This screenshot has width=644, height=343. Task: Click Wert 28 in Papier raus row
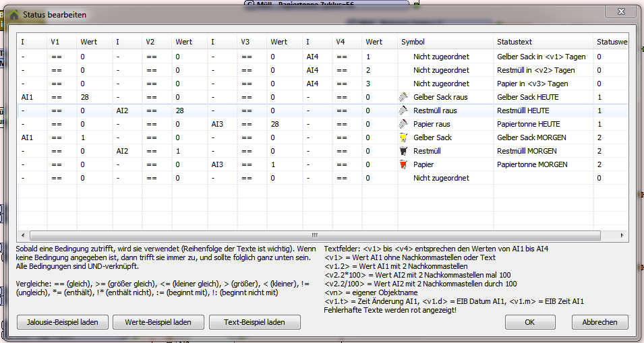(x=285, y=124)
